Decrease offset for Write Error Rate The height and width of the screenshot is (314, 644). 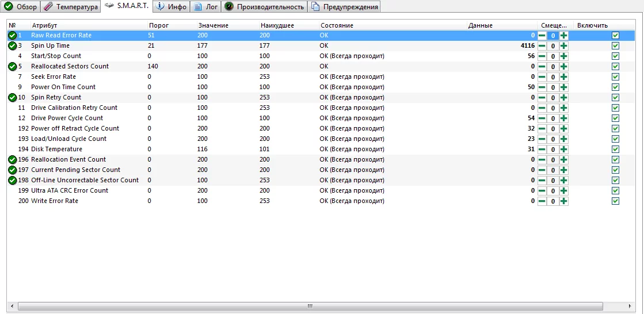point(542,201)
